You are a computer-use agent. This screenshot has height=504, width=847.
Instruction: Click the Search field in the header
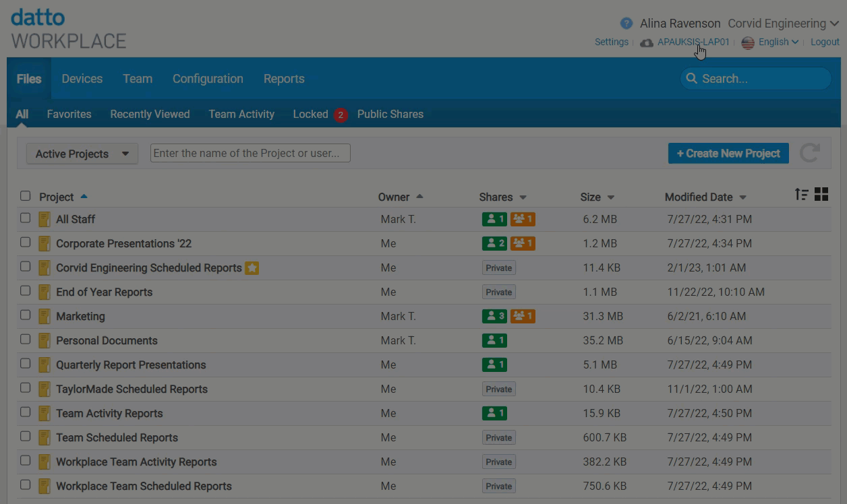click(762, 79)
